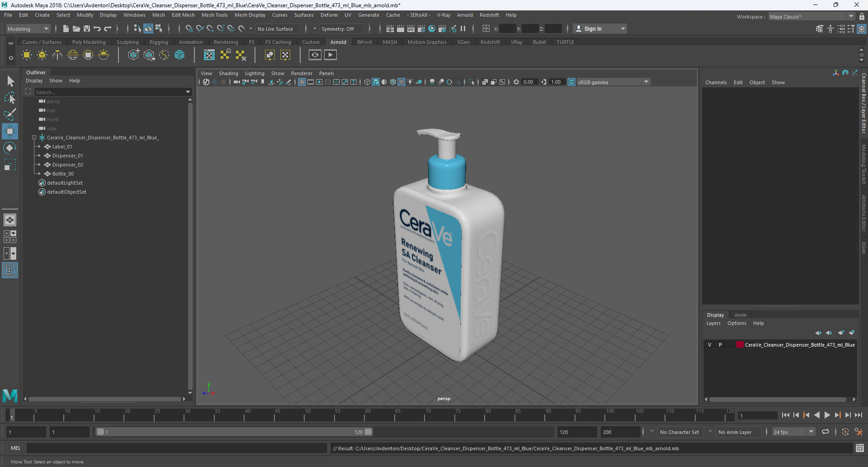868x467 pixels.
Task: Click Channels menu in Channel Box
Action: coord(716,82)
